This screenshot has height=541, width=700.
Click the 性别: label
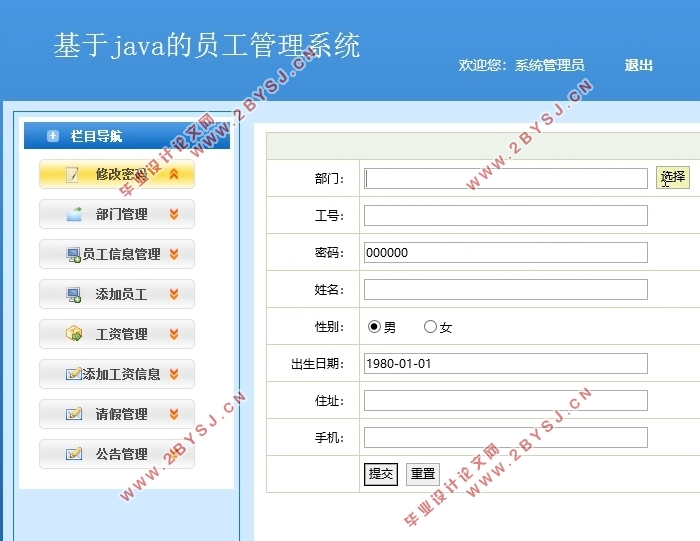[x=329, y=327]
